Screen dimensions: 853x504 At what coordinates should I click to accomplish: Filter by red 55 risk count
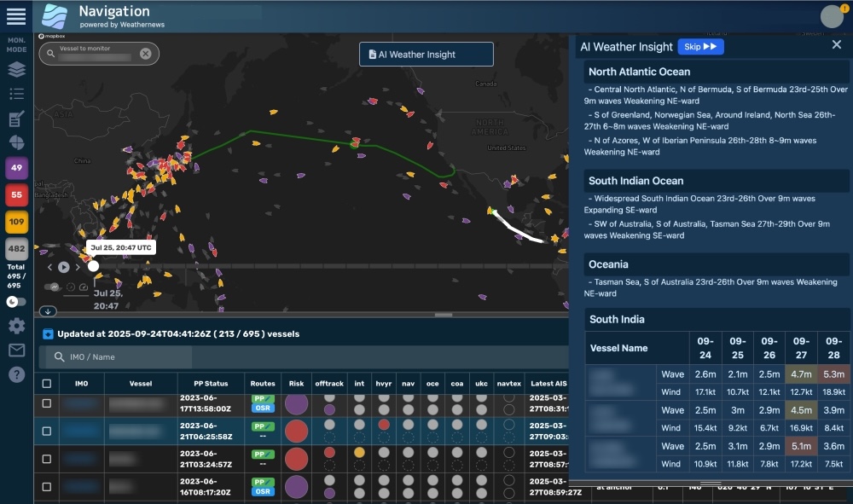pyautogui.click(x=16, y=195)
